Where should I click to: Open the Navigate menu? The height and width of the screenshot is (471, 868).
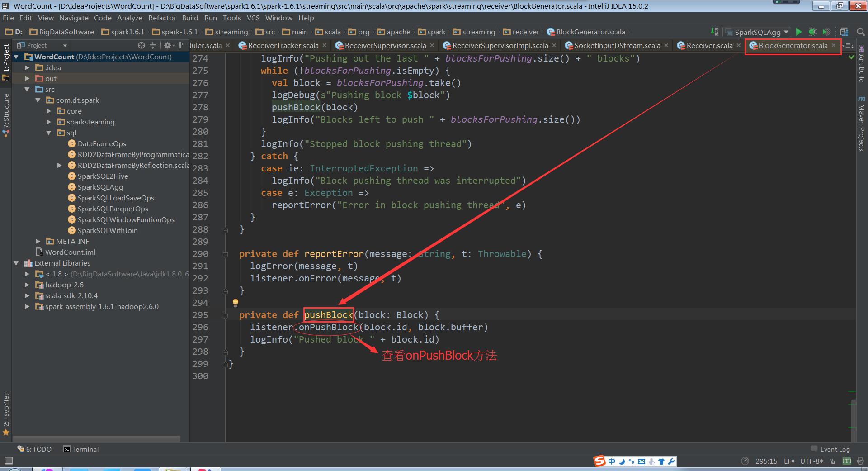pyautogui.click(x=74, y=18)
